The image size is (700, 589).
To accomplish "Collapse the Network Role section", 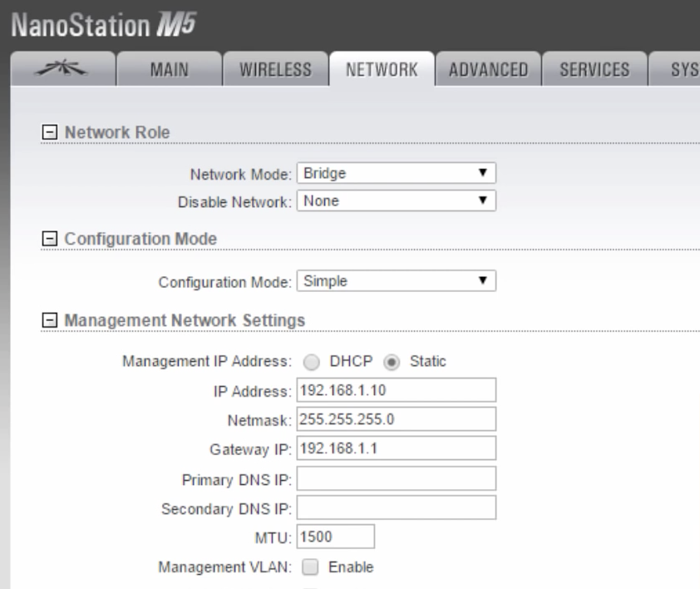I will [x=49, y=132].
